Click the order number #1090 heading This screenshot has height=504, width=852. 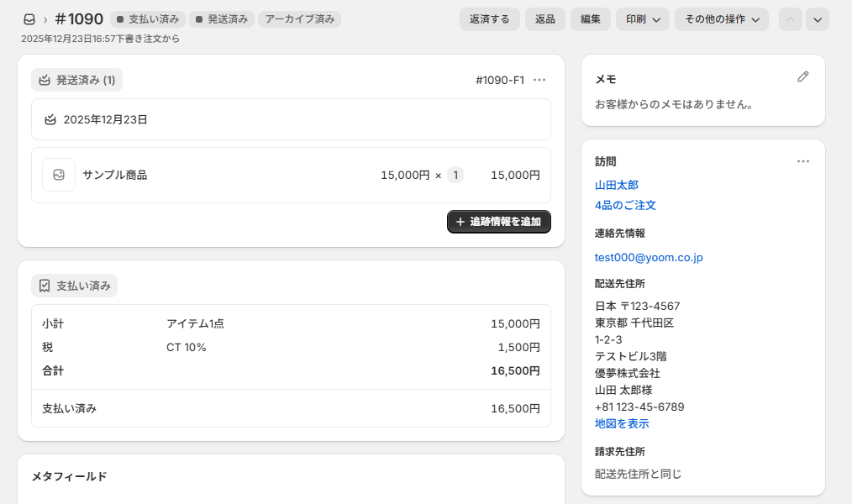[79, 19]
